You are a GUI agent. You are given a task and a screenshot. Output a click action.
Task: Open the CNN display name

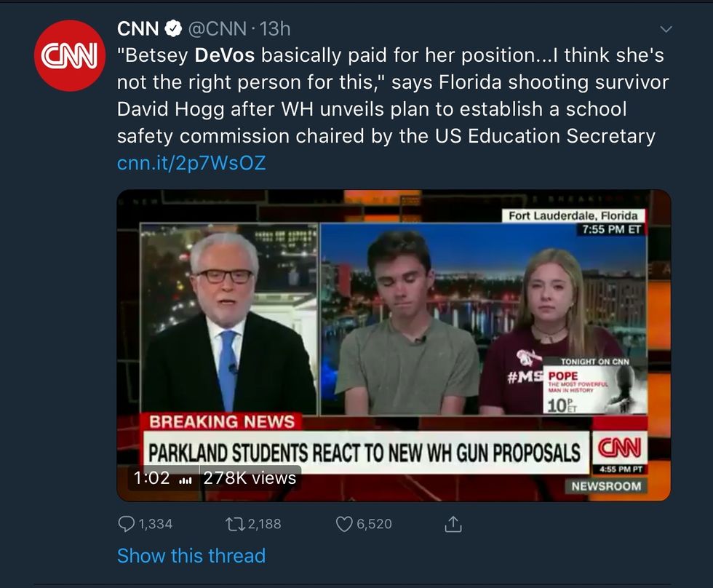coord(138,29)
